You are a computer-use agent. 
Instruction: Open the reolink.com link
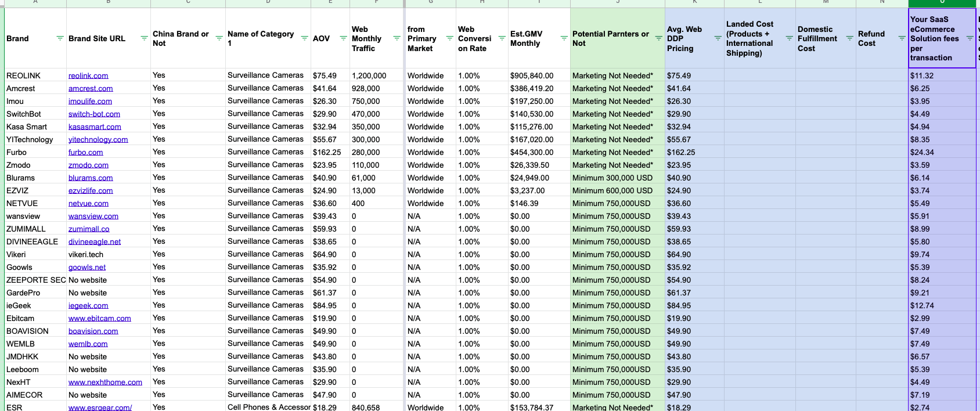(x=88, y=75)
